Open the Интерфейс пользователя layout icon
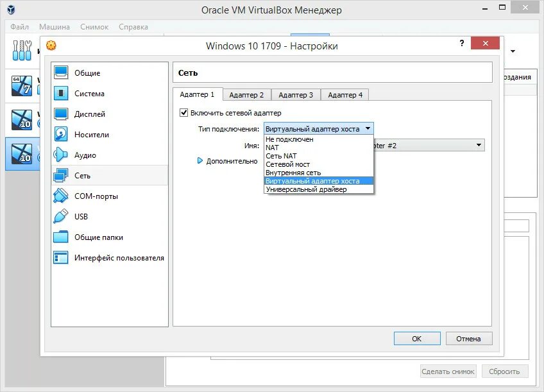This screenshot has width=544, height=392. coord(61,257)
